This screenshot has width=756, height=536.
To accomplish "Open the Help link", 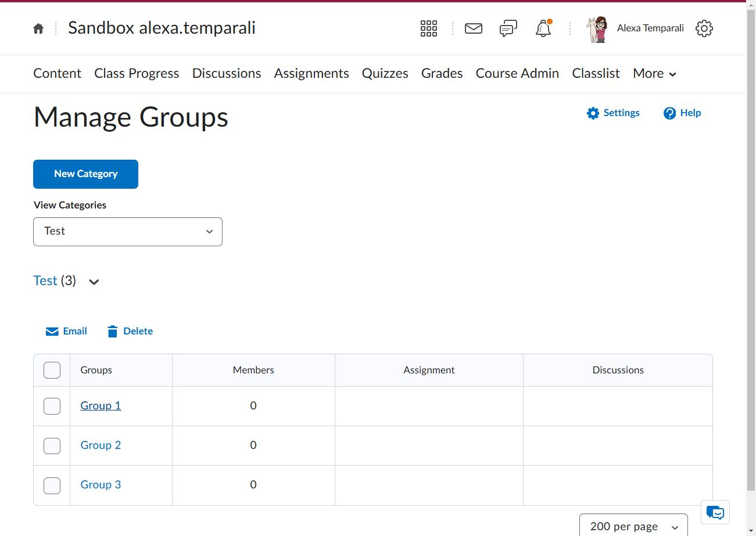I will 682,113.
